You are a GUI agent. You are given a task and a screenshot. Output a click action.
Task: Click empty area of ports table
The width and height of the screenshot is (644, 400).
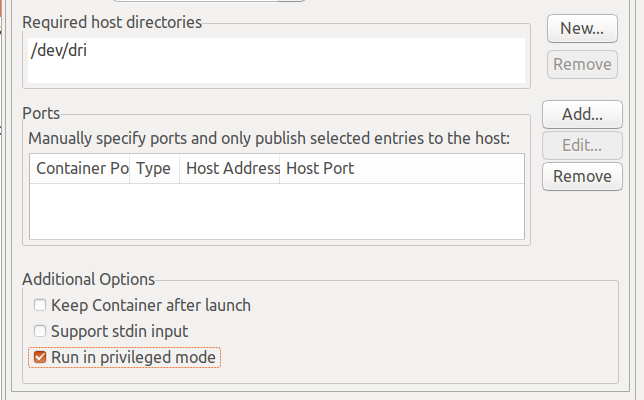pyautogui.click(x=276, y=211)
